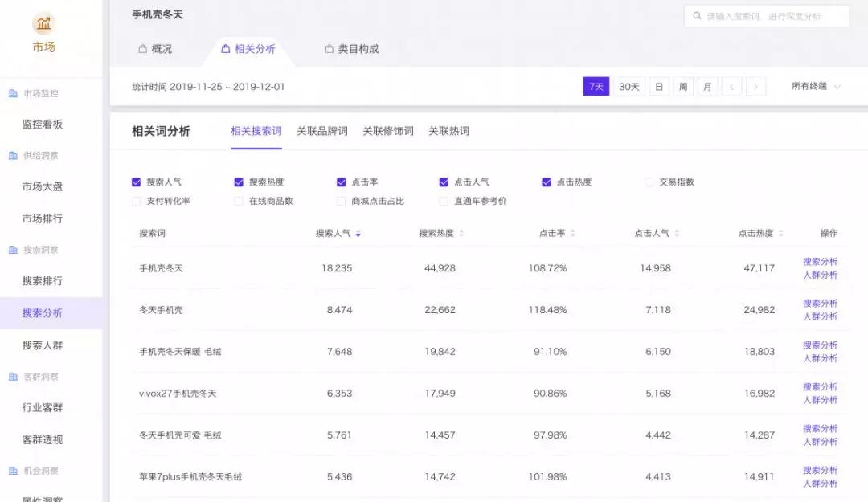Select the 关联品牌词 sub-tab
Image resolution: width=868 pixels, height=502 pixels.
pos(322,131)
